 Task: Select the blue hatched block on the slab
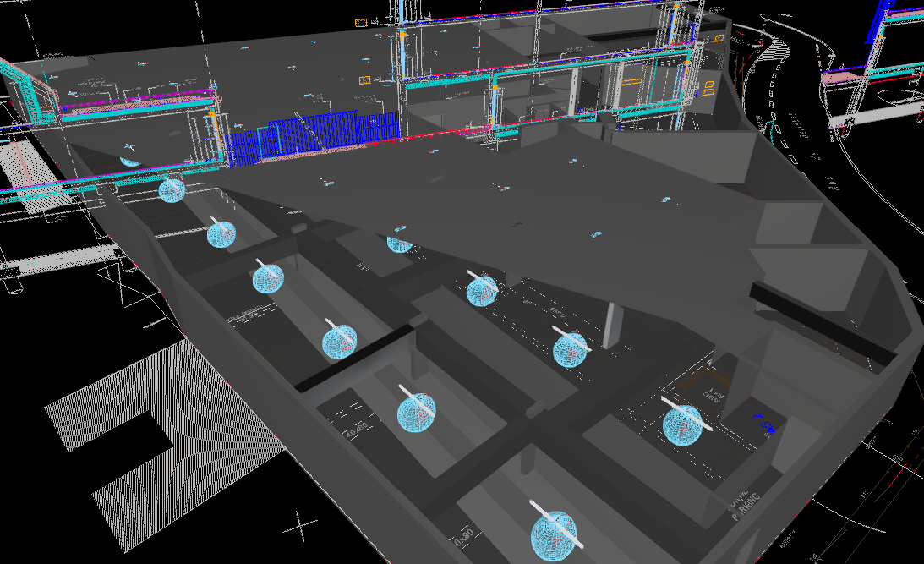[x=330, y=135]
